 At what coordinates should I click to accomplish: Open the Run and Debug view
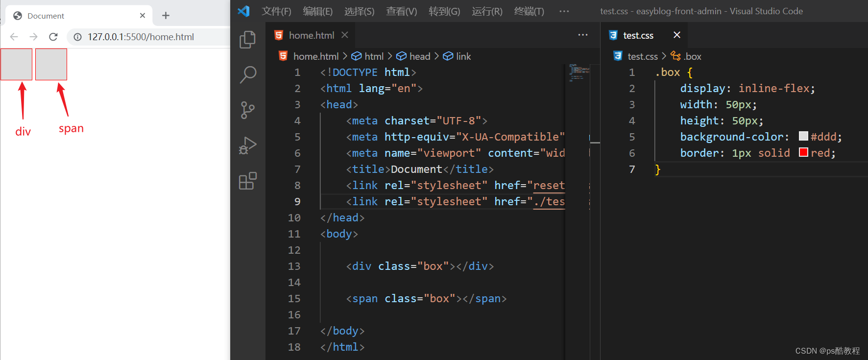(x=247, y=145)
